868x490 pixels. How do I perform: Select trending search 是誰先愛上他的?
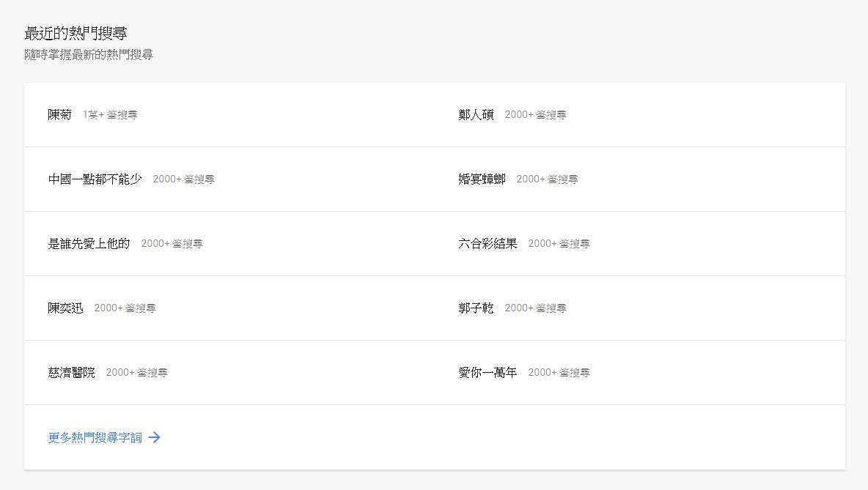pos(89,244)
